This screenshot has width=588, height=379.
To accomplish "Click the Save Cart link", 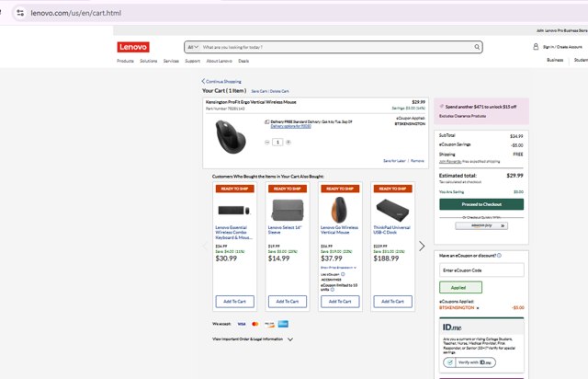I will click(259, 91).
